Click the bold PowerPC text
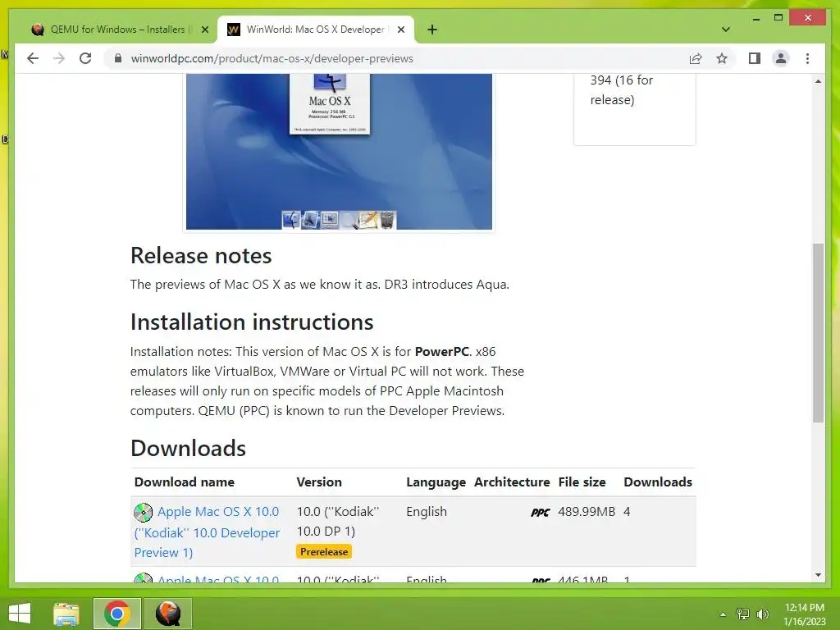Screen dimensions: 840x630 coord(442,351)
